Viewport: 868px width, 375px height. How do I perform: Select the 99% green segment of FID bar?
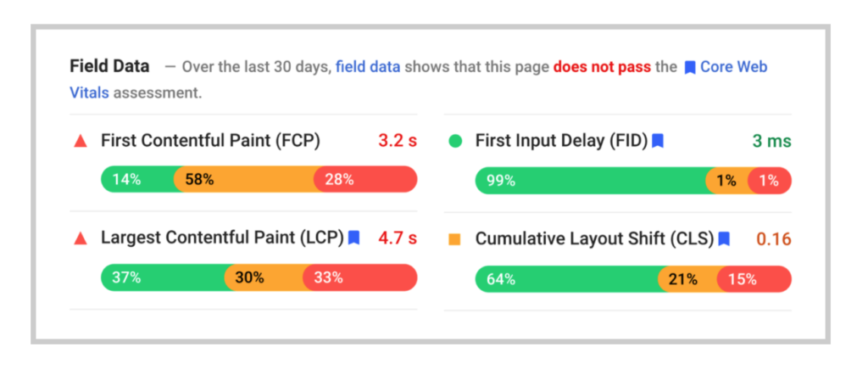pyautogui.click(x=591, y=181)
